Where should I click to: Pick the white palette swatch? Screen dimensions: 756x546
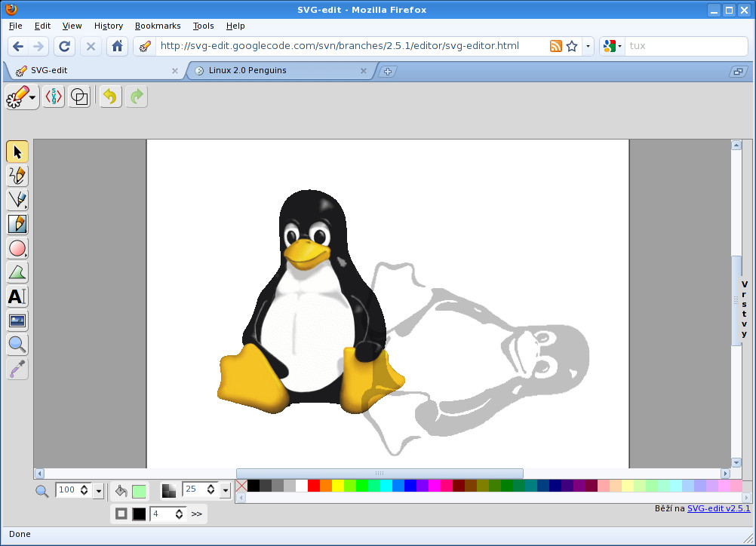pyautogui.click(x=302, y=486)
